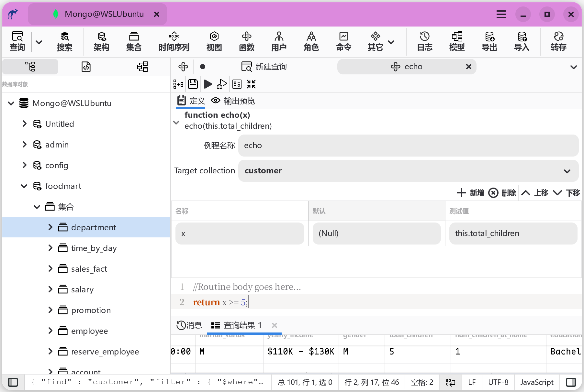Click the 转存 icon in the toolbar
Image resolution: width=584 pixels, height=392 pixels.
click(559, 41)
